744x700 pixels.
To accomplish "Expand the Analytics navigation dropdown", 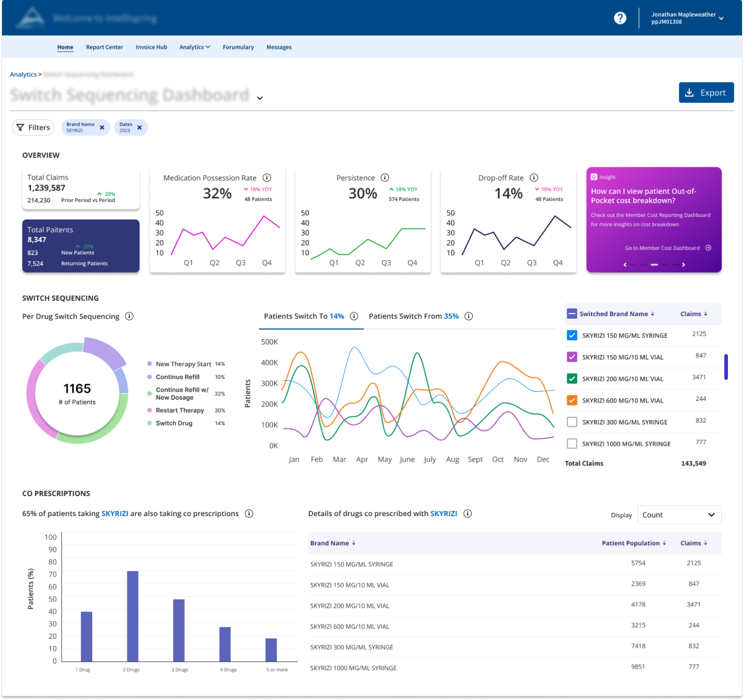I will point(195,47).
